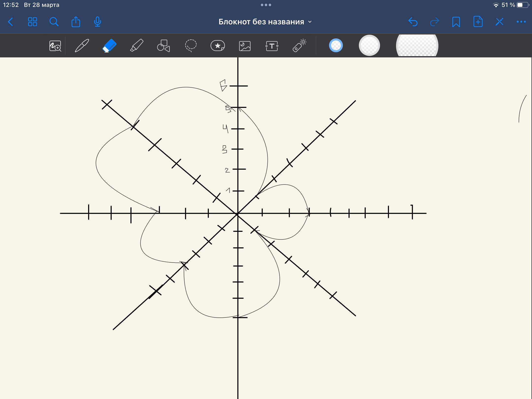
Task: Tap the three dots multitasking control
Action: click(x=266, y=5)
